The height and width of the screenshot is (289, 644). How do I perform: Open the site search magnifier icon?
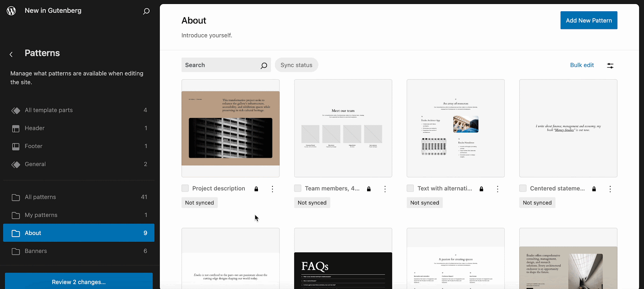[x=147, y=11]
